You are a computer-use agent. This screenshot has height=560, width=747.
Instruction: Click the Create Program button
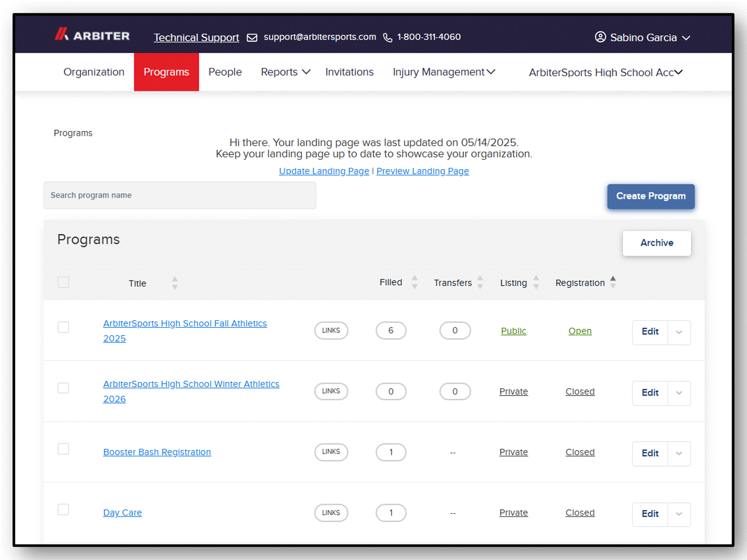[651, 197]
